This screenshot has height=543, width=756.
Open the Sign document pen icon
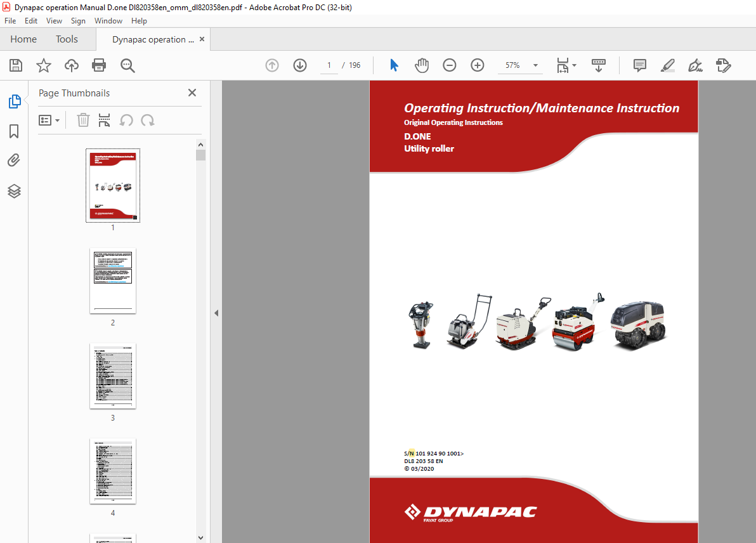[695, 65]
